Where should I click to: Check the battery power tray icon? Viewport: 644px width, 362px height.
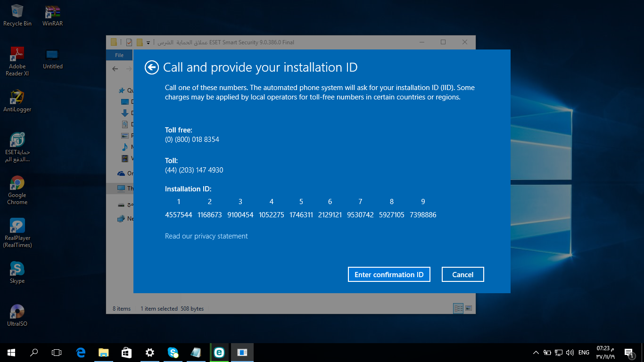click(x=547, y=353)
